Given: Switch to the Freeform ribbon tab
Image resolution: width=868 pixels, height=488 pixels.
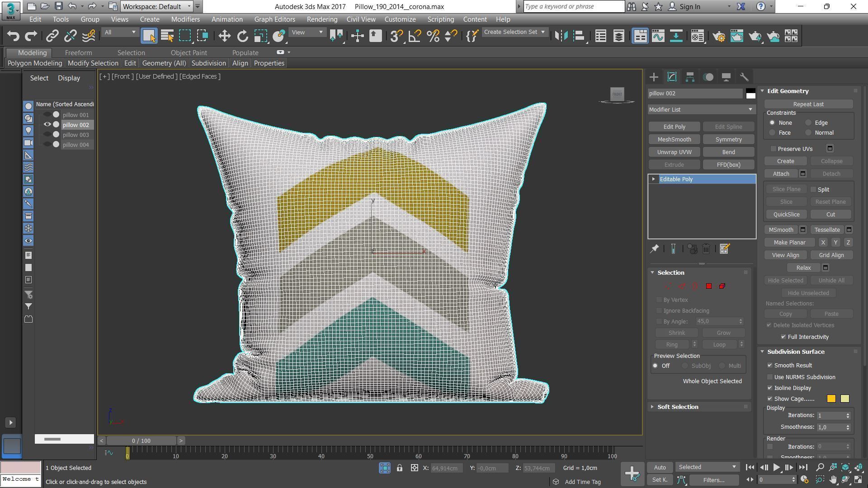Looking at the screenshot, I should [x=78, y=53].
